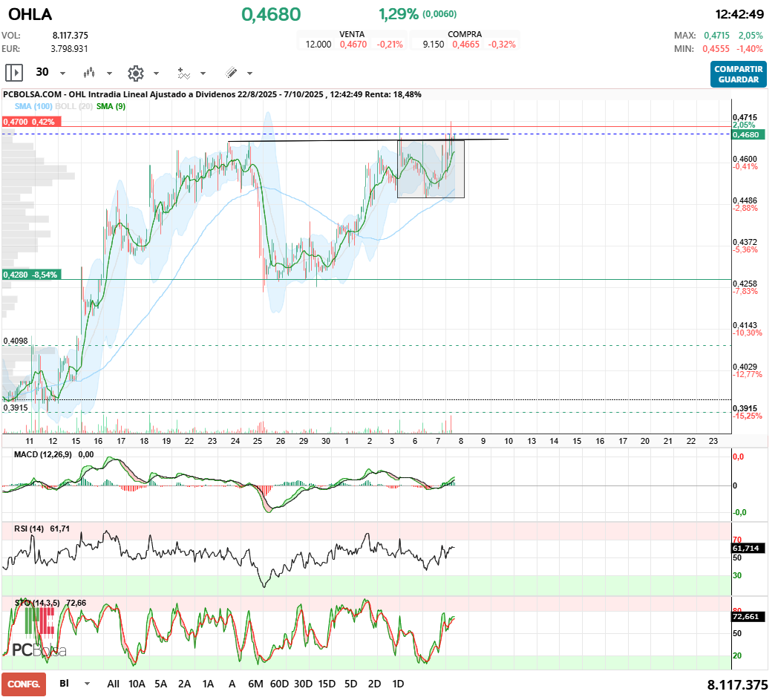Screen dimensions: 778x700
Task: Click the STO 72,661 value tag
Action: point(746,617)
